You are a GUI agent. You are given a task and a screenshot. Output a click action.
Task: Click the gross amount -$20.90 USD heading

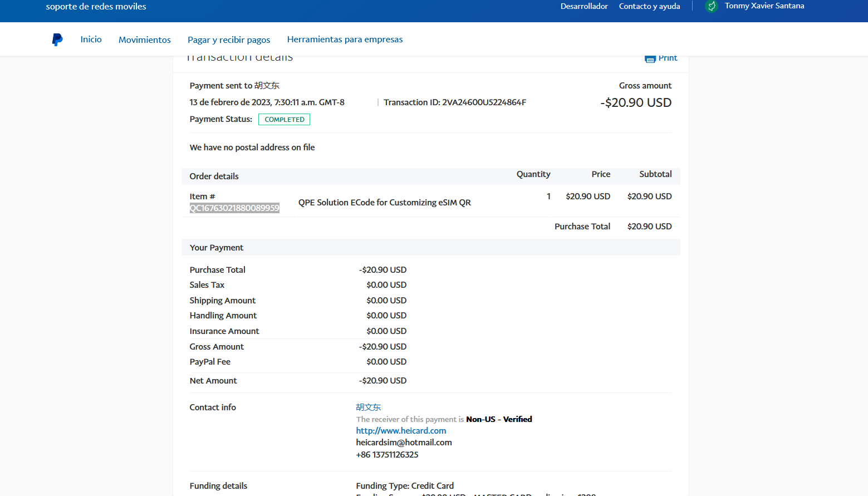point(636,103)
